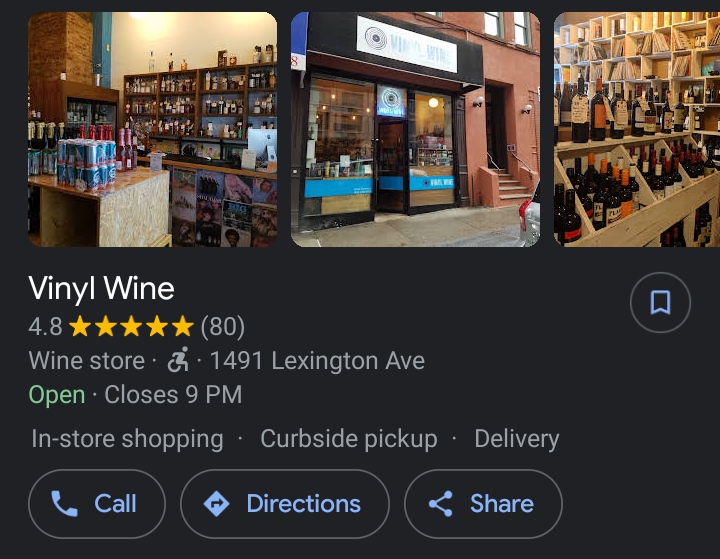Click the Delivery option

517,439
